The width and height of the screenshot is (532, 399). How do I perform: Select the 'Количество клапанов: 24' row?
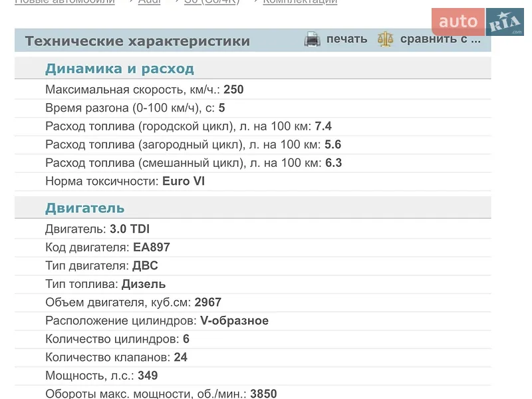[x=253, y=357]
